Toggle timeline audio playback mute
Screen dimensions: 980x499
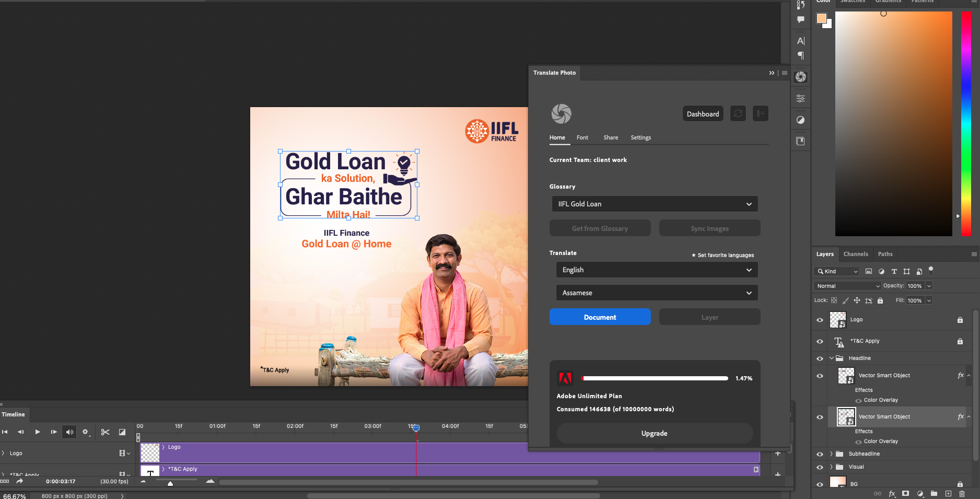click(x=69, y=432)
